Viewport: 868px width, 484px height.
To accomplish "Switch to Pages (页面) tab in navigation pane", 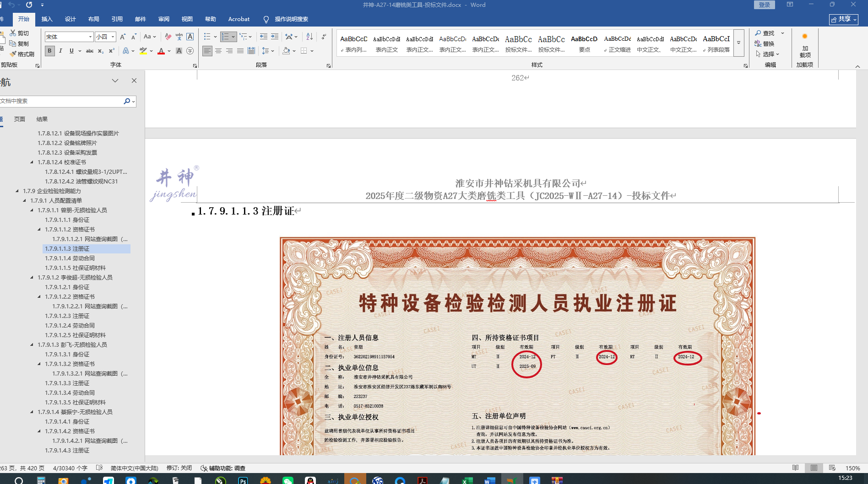I will 20,119.
